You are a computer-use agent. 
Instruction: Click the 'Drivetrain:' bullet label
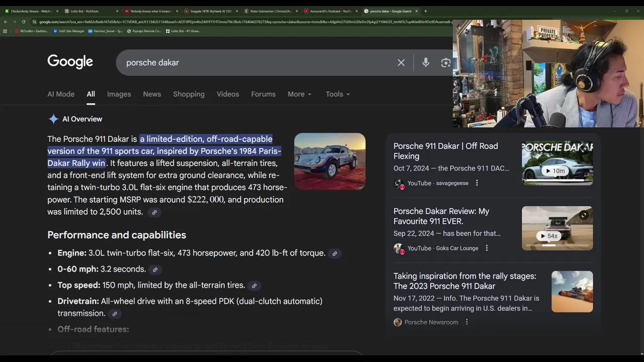point(78,301)
